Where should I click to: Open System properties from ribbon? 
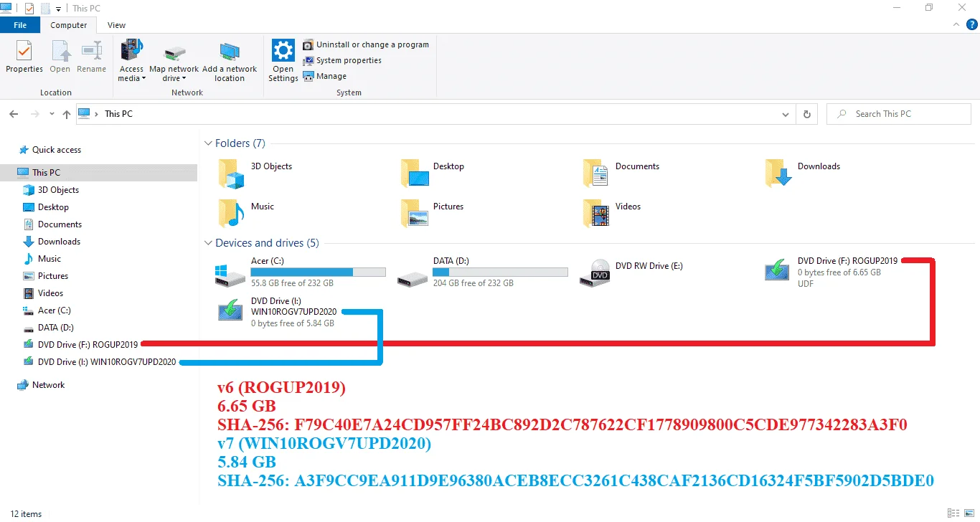click(x=342, y=60)
